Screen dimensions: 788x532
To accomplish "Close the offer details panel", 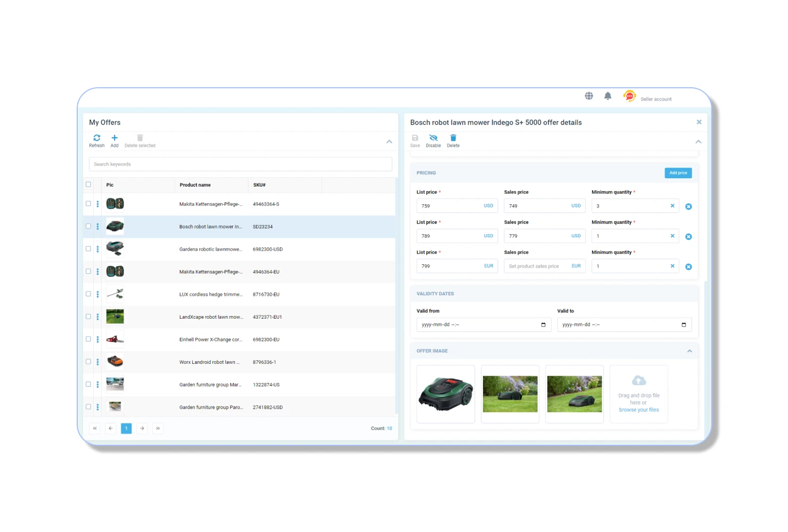I will (699, 122).
